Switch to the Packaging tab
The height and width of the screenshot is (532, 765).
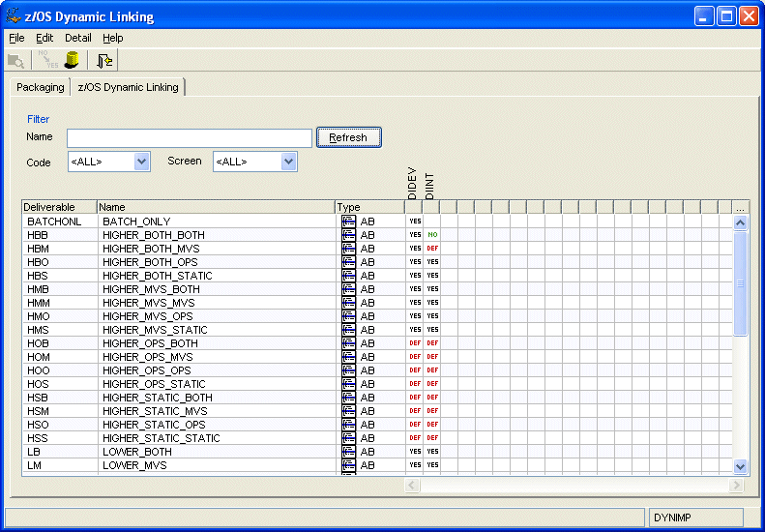pos(41,87)
